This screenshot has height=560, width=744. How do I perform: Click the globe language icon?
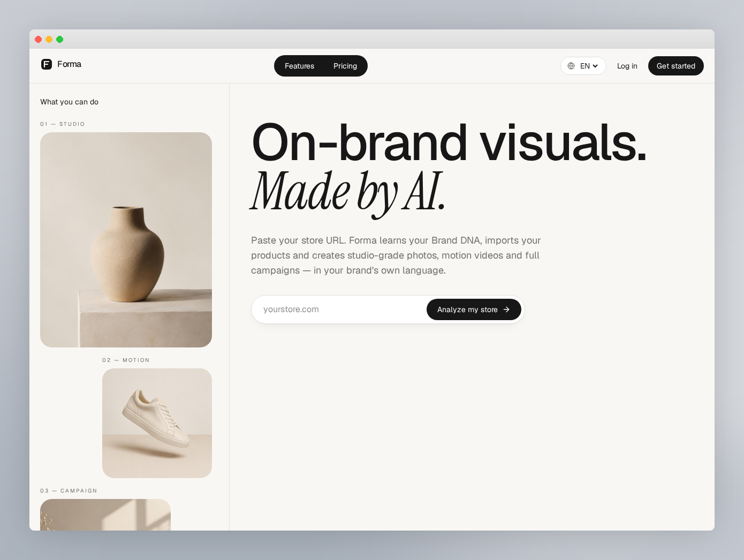point(571,66)
